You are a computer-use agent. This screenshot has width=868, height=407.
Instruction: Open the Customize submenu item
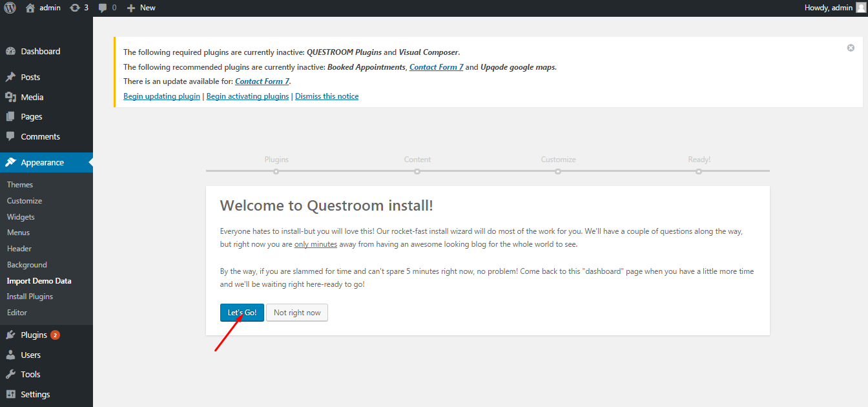point(25,201)
